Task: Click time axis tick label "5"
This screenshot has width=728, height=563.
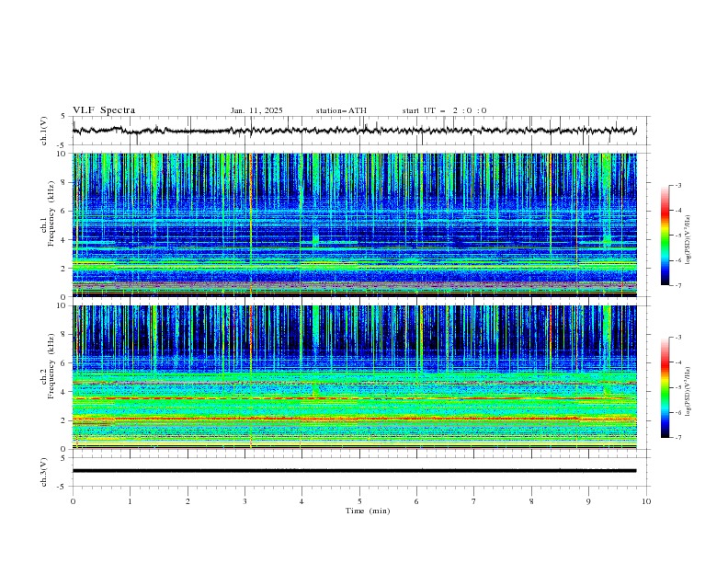Action: pos(359,501)
